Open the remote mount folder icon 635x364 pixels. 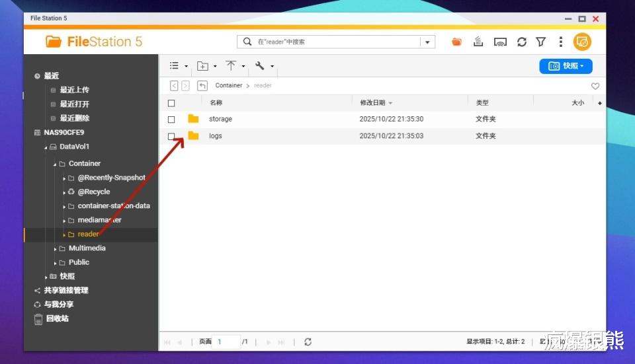pyautogui.click(x=456, y=42)
